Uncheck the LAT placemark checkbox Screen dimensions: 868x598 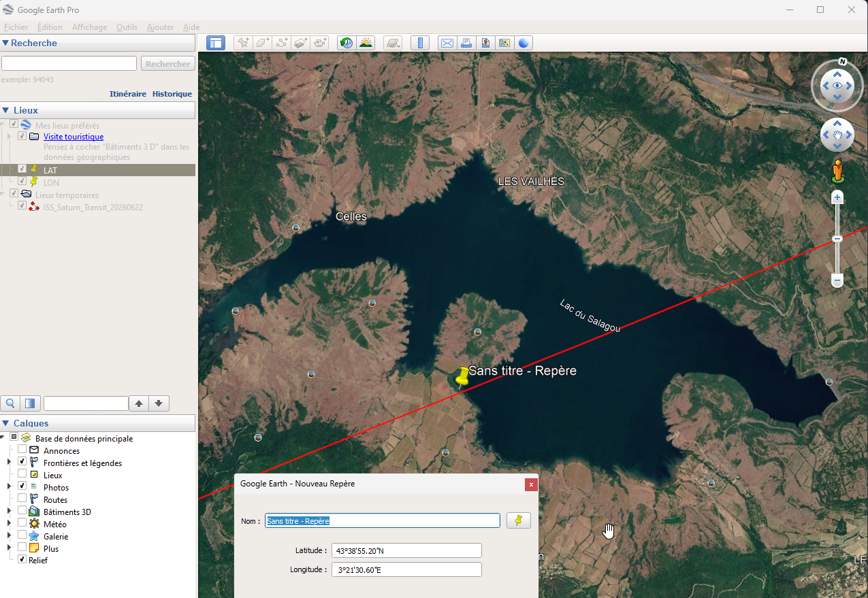[22, 169]
